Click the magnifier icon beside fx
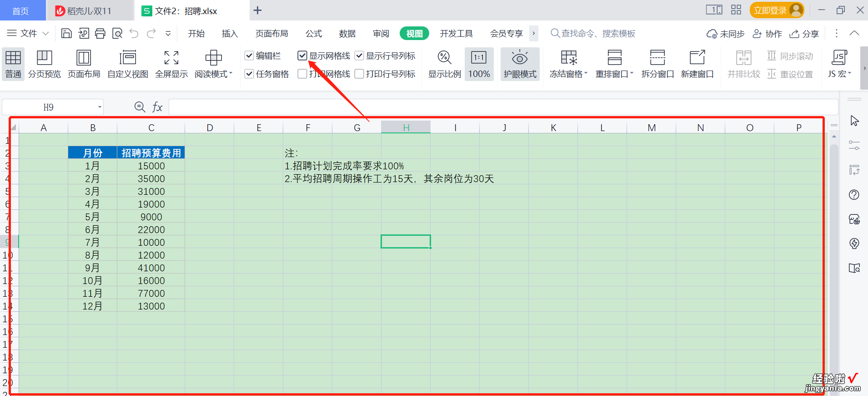868x396 pixels. coord(140,107)
